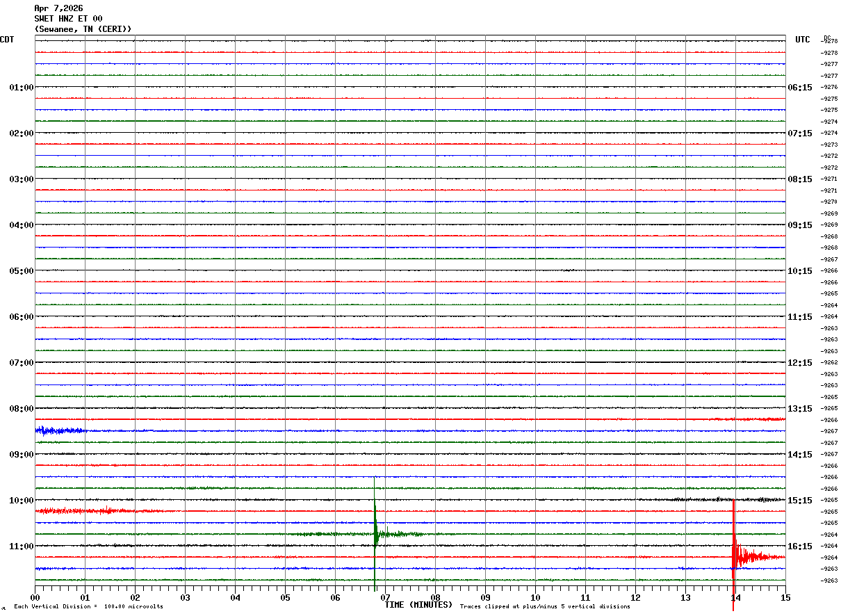Viewport: 841px width, 616px height.
Task: Click the 'DC' column header
Action: point(827,38)
